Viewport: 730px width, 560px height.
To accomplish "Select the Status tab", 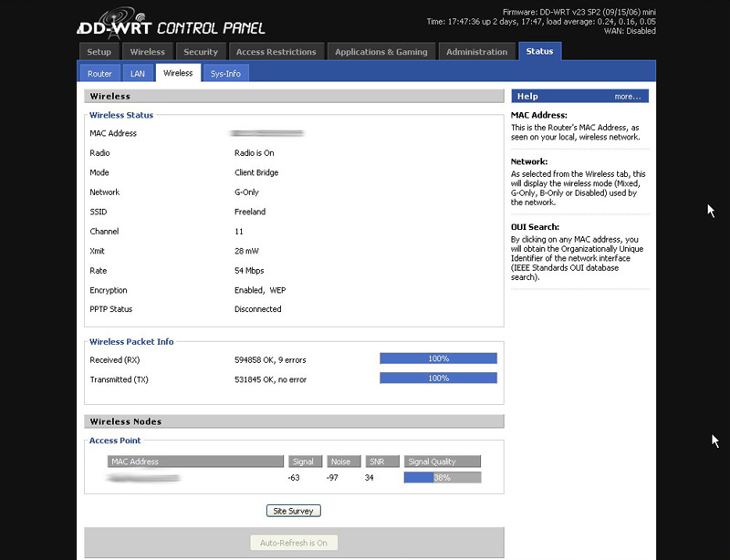I will [x=539, y=51].
